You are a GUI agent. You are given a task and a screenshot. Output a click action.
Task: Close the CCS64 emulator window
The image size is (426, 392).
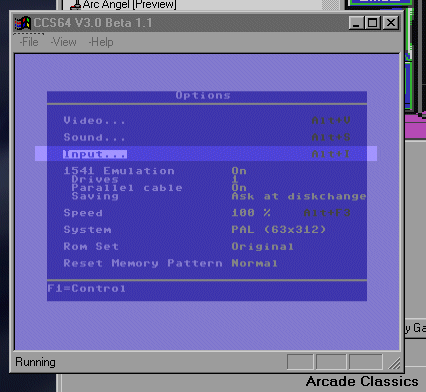[x=391, y=23]
